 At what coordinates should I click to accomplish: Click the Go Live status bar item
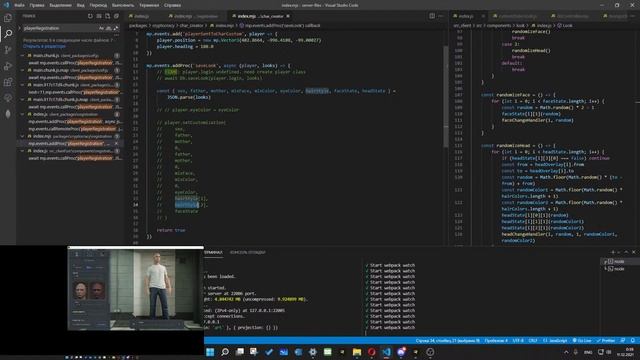click(x=582, y=340)
